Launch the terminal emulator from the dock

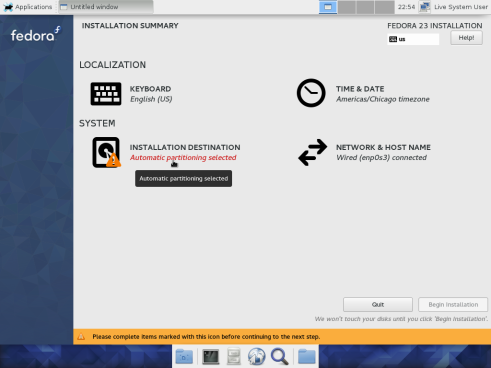click(x=211, y=357)
